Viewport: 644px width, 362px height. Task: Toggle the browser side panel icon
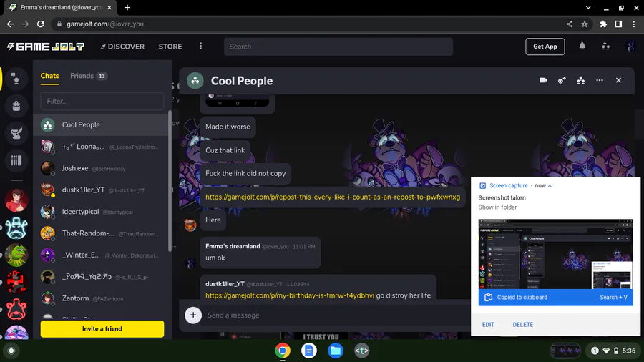[618, 24]
